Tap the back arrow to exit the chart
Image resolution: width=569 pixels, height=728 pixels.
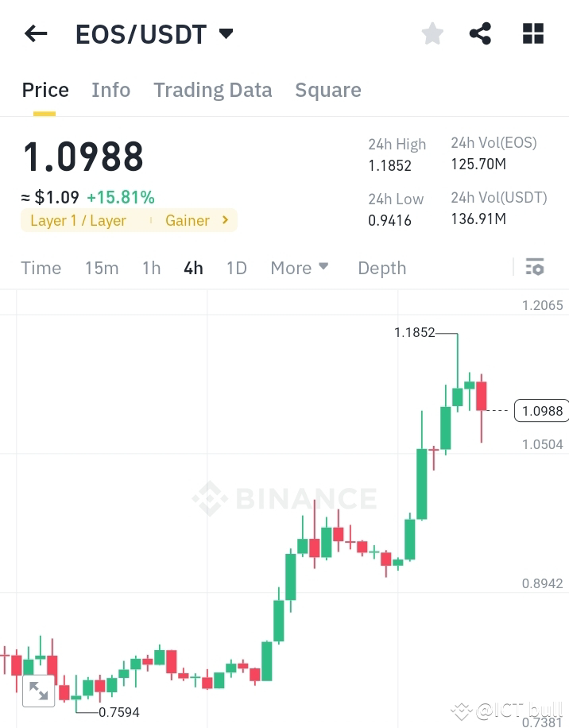point(35,33)
